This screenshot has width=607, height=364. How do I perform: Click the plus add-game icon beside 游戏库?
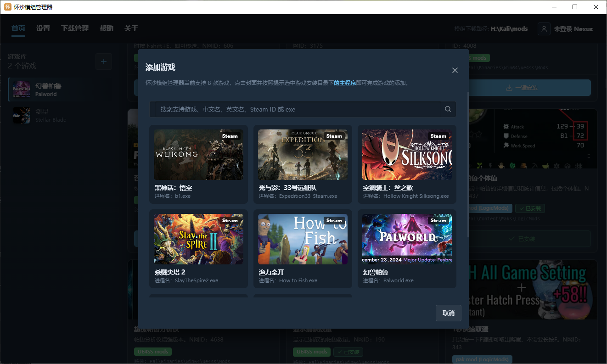104,62
